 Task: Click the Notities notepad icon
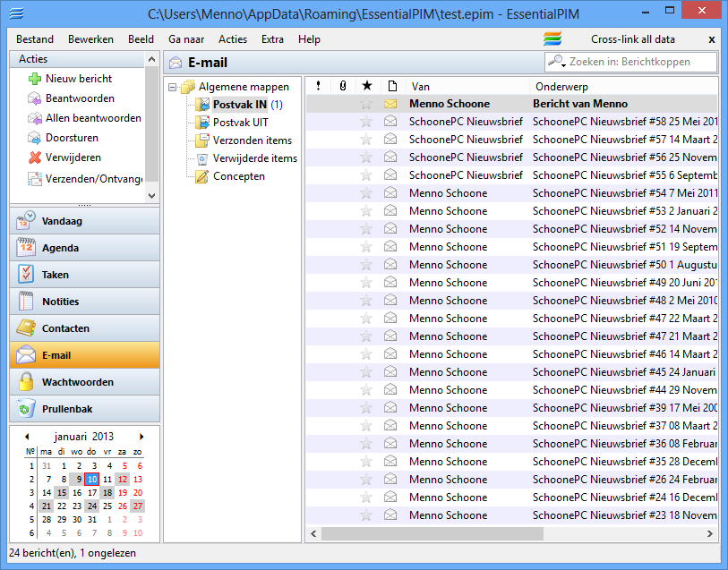click(26, 302)
